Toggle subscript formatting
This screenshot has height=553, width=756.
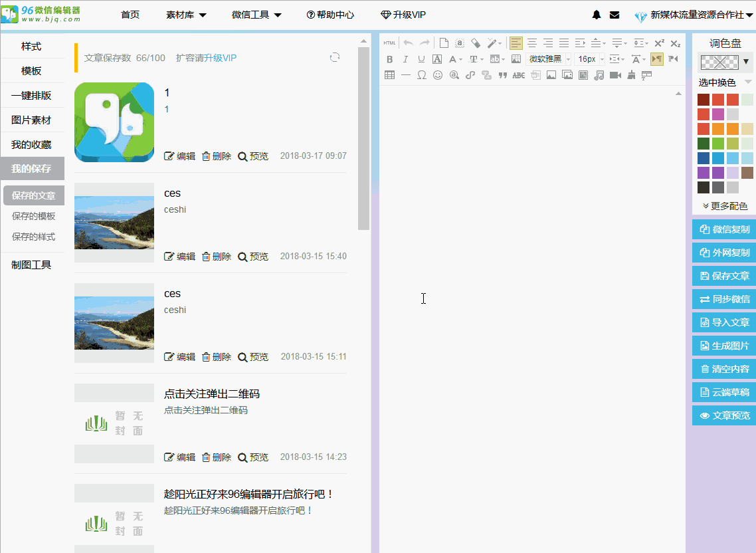click(x=676, y=43)
